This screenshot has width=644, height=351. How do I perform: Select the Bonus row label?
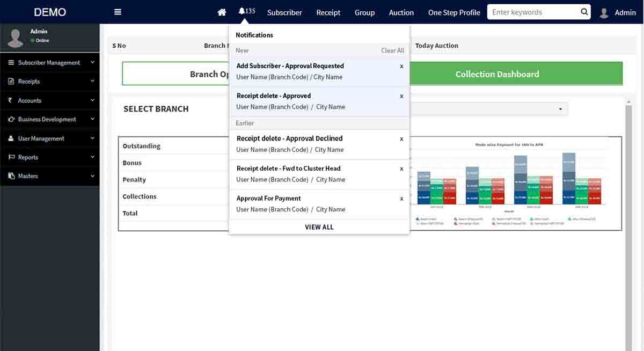(x=132, y=163)
